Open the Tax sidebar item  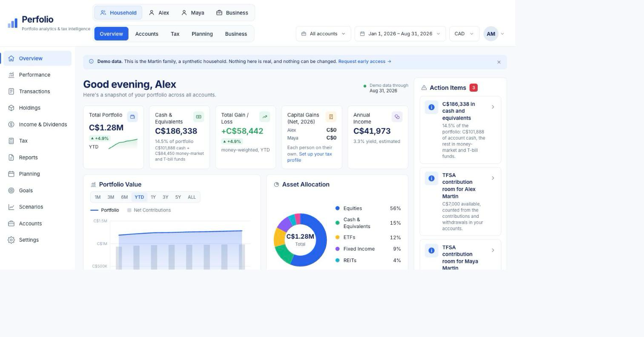pyautogui.click(x=37, y=141)
